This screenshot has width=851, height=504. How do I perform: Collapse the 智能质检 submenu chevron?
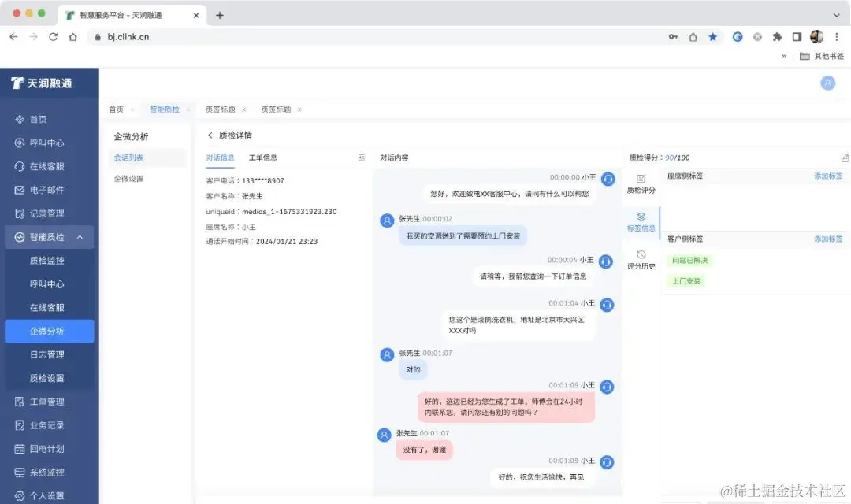coord(80,237)
